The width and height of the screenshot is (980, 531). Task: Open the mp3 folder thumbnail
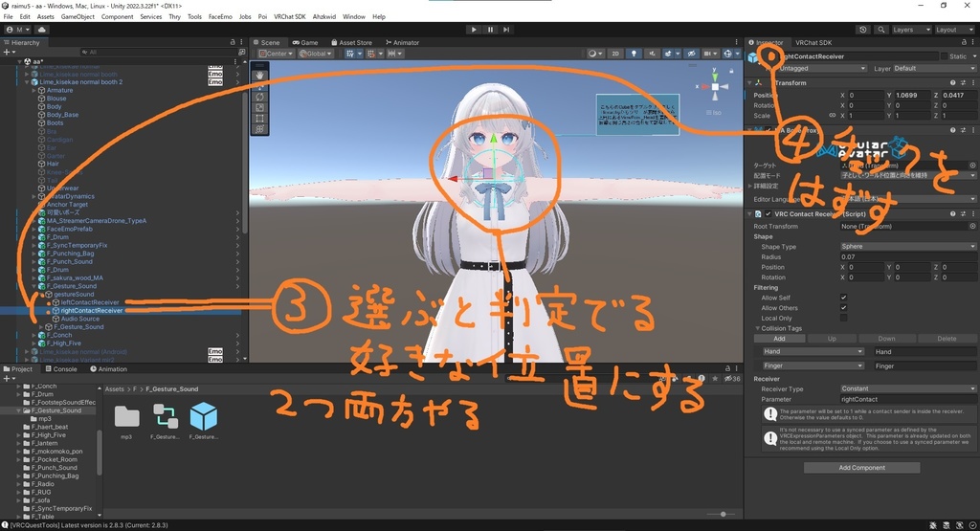click(x=127, y=417)
